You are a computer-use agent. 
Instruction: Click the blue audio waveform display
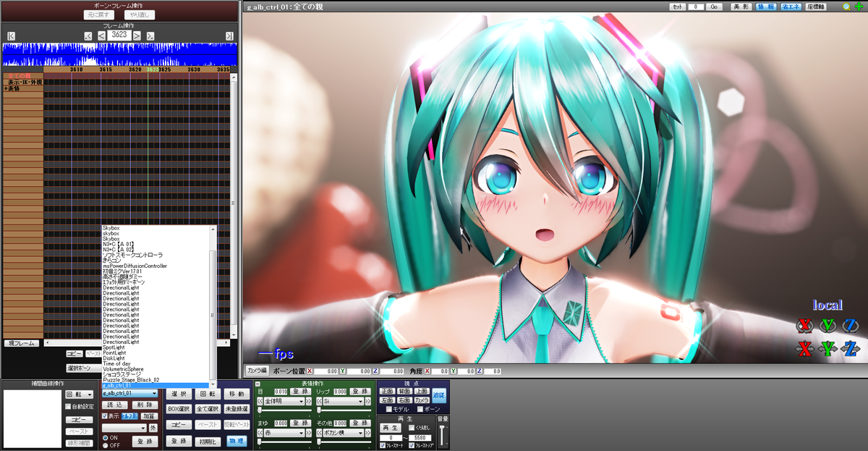click(x=119, y=55)
